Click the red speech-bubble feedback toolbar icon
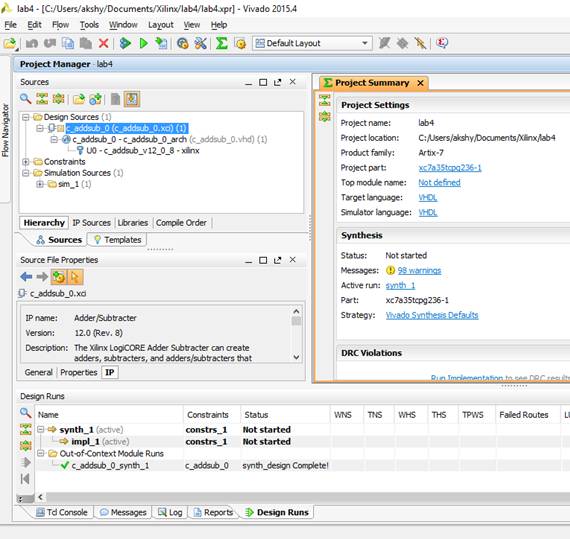Viewport: 570px width, 539px height. click(442, 43)
